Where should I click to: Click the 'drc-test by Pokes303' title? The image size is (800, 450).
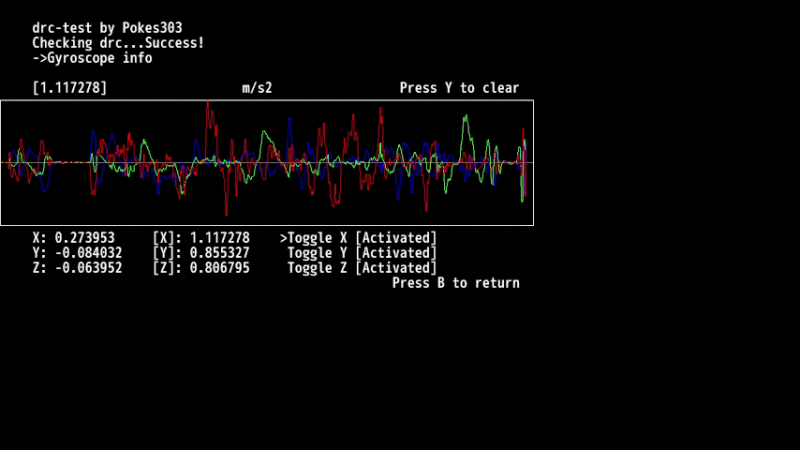[x=107, y=28]
